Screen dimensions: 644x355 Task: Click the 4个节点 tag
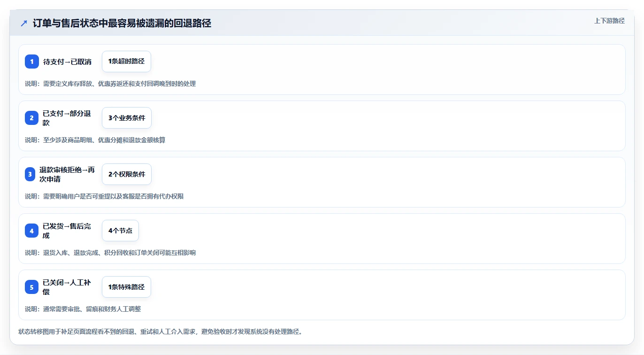(120, 231)
